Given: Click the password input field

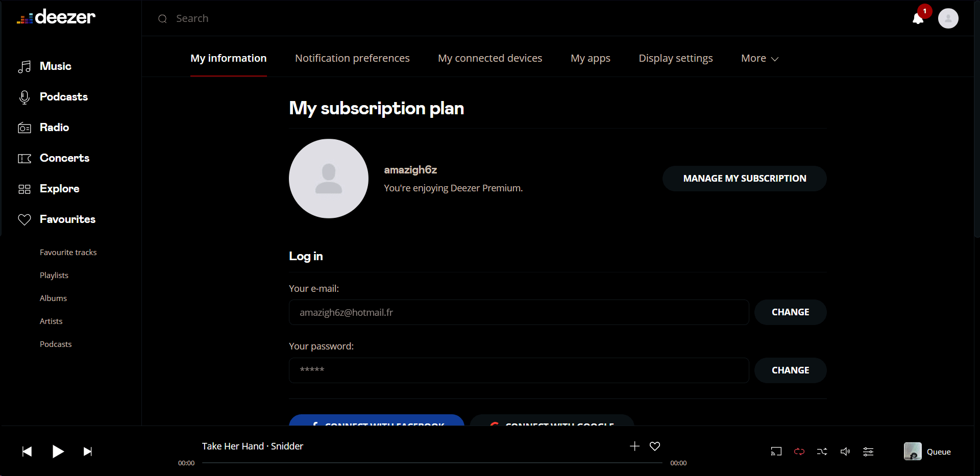Looking at the screenshot, I should (x=519, y=370).
